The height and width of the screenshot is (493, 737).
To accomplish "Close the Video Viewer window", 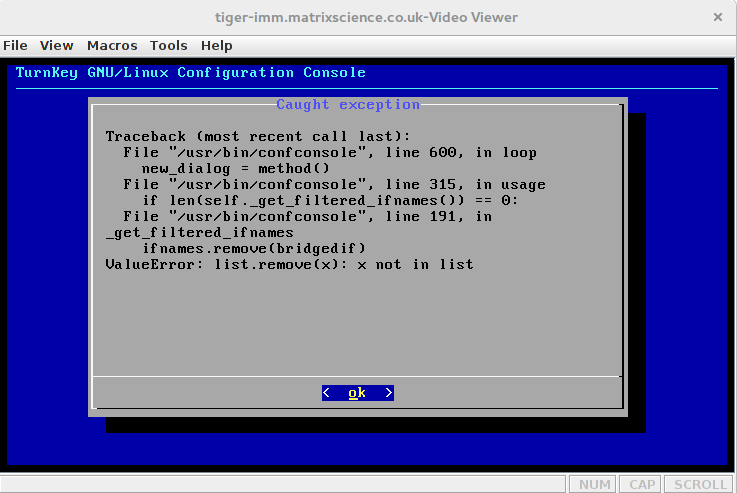I will [x=717, y=17].
